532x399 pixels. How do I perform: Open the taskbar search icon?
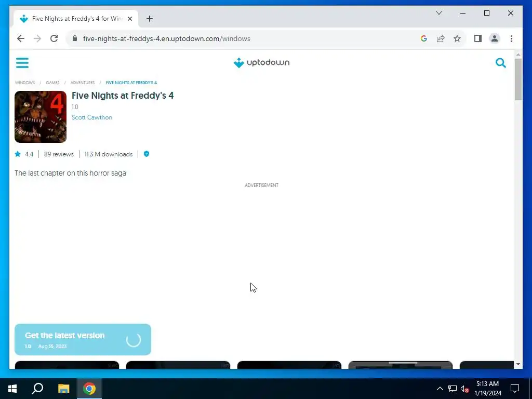[x=37, y=389]
